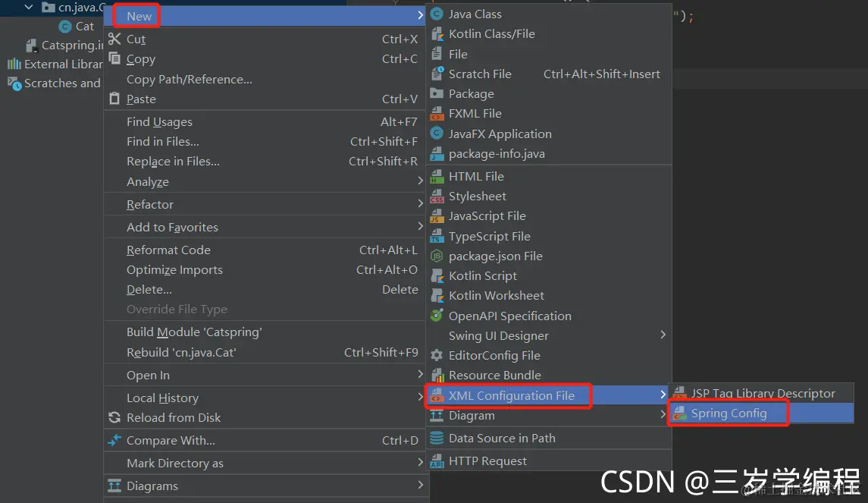868x503 pixels.
Task: Expand the New submenu arrow
Action: pyautogui.click(x=420, y=16)
